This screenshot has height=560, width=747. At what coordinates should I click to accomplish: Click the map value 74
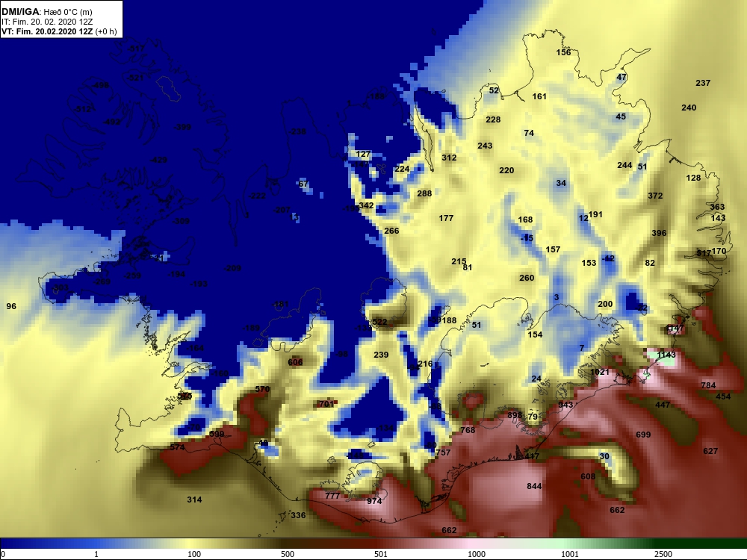pos(530,134)
